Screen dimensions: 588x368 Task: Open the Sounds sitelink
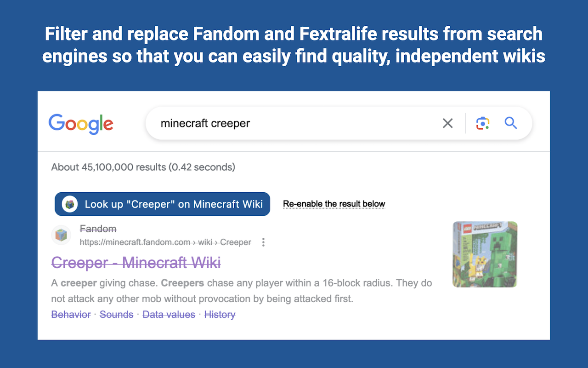(116, 314)
